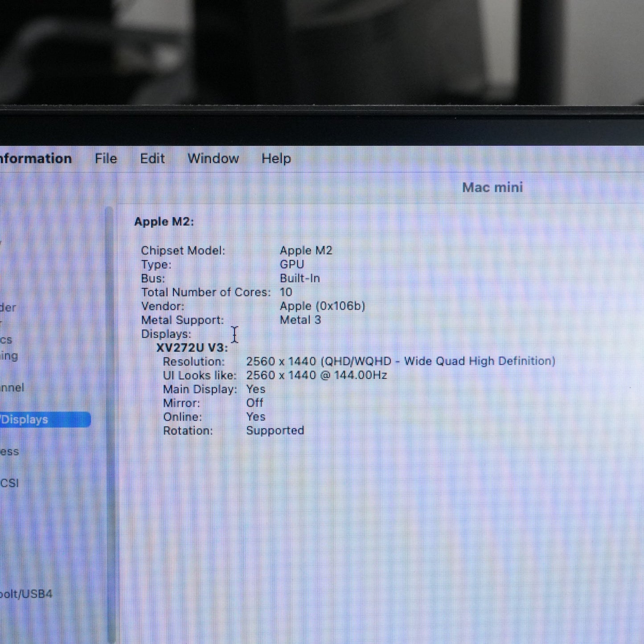Click the Built-In value
644x644 pixels.
(299, 279)
